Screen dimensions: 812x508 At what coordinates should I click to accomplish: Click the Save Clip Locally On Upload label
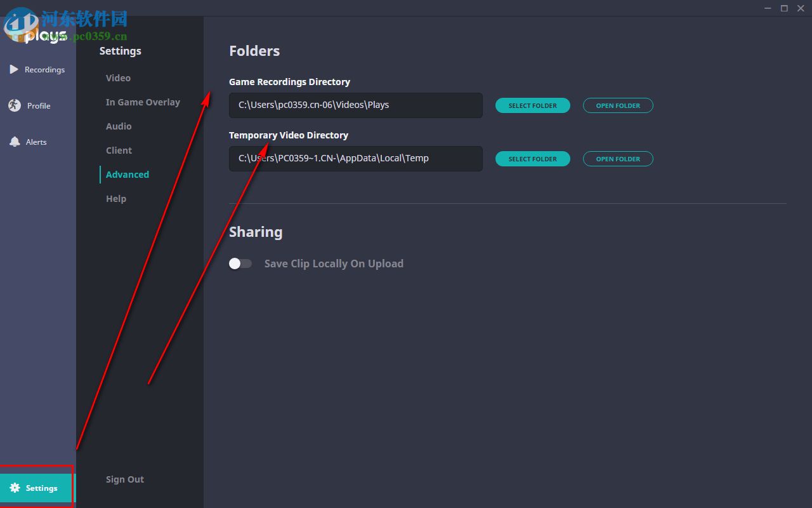click(334, 264)
